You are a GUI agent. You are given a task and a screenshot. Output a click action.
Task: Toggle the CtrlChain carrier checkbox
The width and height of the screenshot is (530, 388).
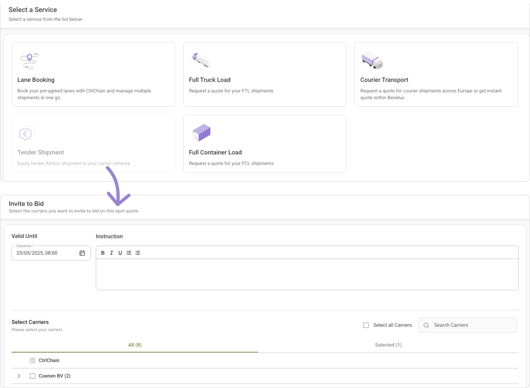coord(32,361)
